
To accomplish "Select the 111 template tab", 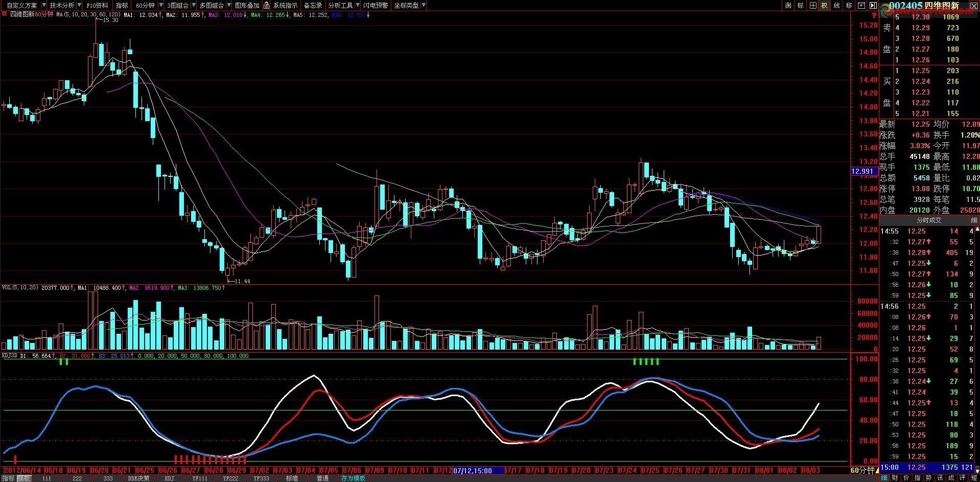I will [46, 478].
